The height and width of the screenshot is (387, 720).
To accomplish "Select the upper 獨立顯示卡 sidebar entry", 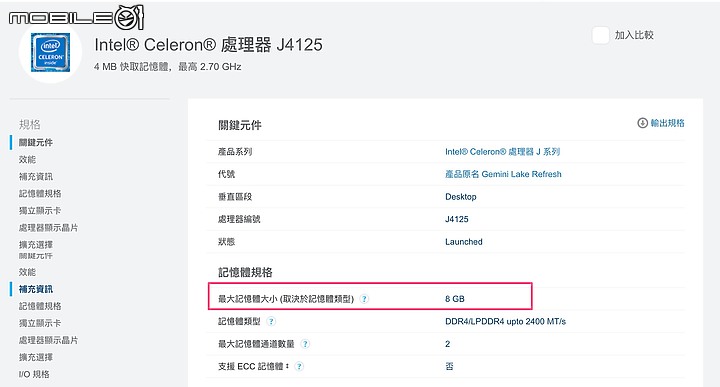I will [40, 210].
